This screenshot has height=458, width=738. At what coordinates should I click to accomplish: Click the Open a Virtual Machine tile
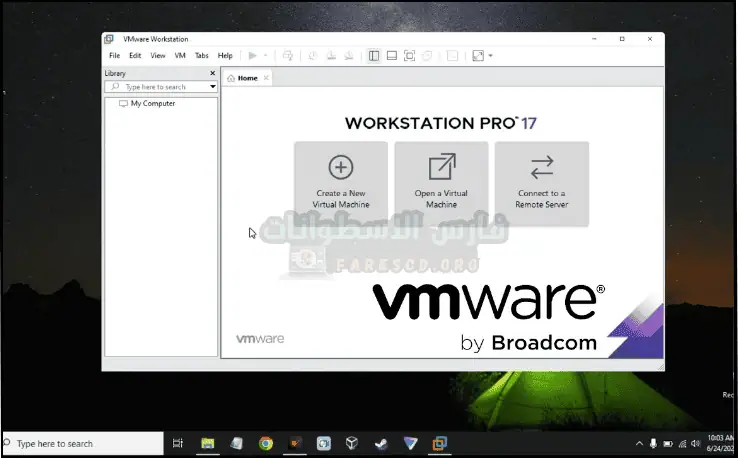441,183
